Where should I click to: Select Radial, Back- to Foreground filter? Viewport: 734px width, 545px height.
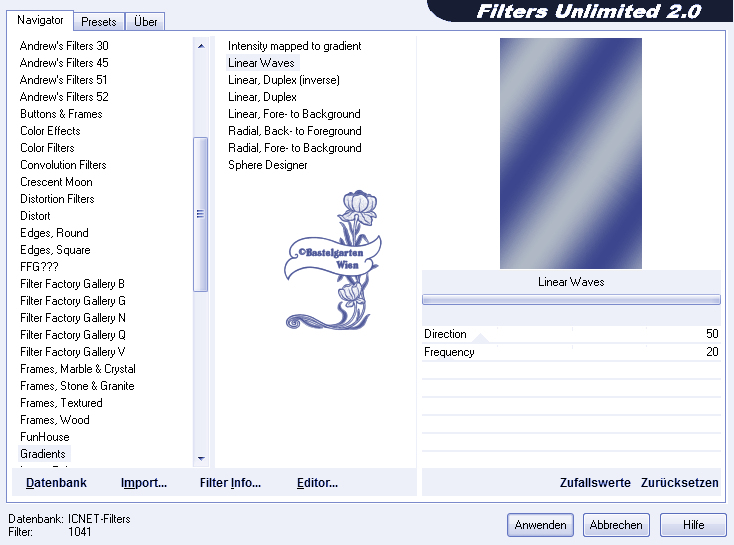[294, 131]
